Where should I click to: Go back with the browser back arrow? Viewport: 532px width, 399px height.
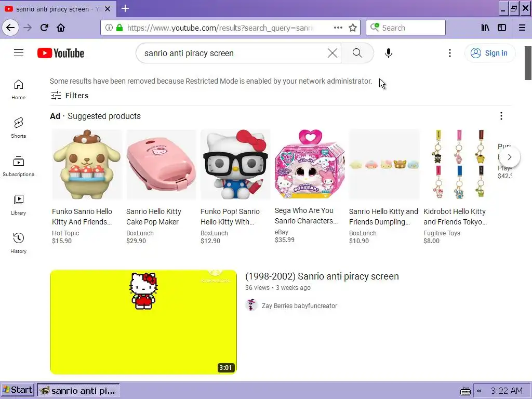10,28
